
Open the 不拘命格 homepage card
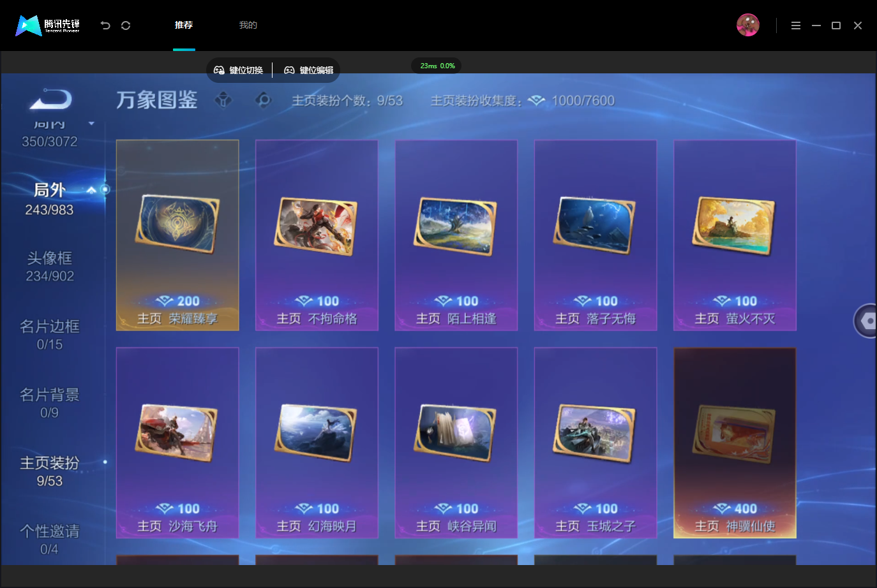click(x=317, y=235)
